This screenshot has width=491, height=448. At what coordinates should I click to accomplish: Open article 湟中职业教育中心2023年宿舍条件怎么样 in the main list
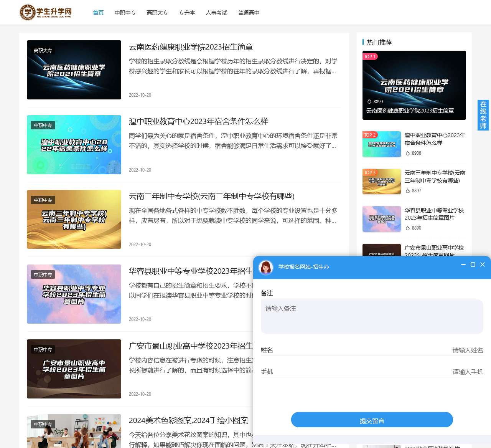[198, 121]
